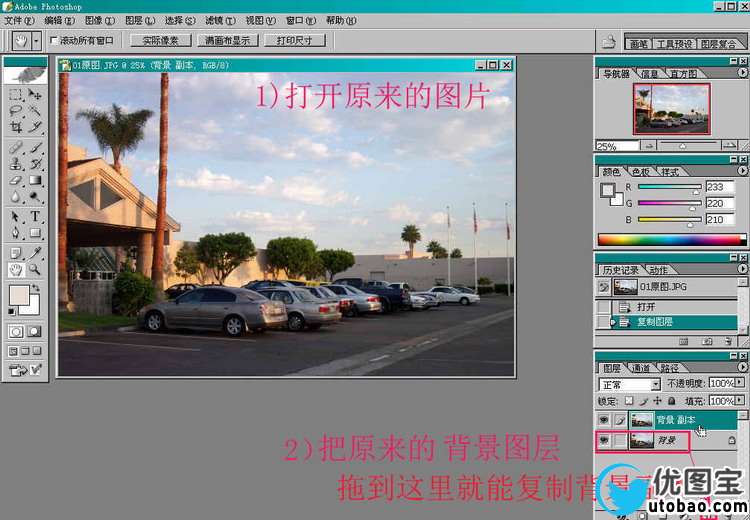Select the Healing Brush tool
Image resolution: width=750 pixels, height=520 pixels.
tap(16, 147)
